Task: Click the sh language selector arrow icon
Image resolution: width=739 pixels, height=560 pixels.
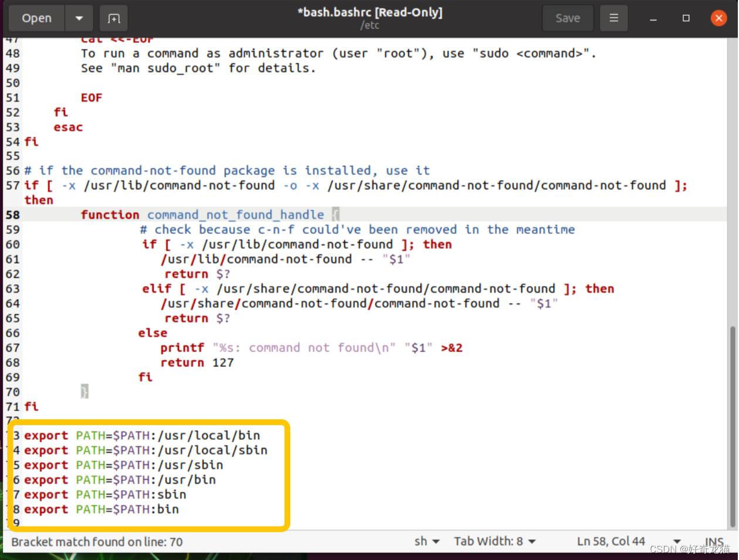Action: pos(438,541)
